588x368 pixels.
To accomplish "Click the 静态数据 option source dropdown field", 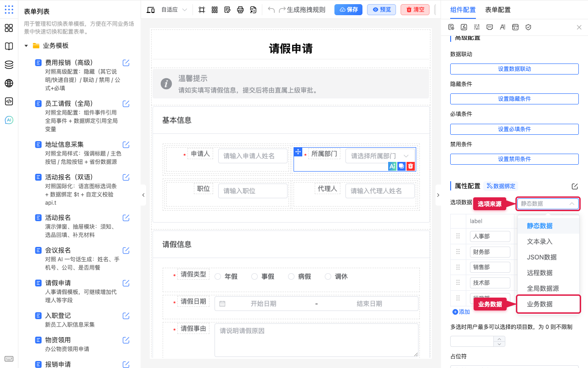I will pos(548,204).
